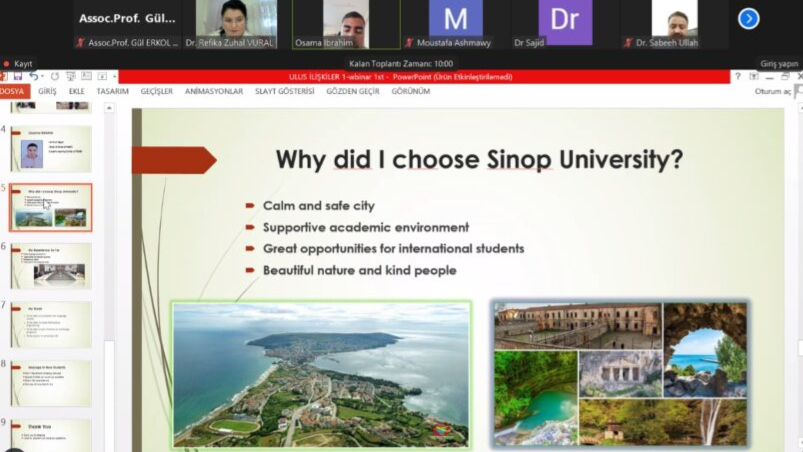Click bullet "Great opportunities for international students"
The width and height of the screenshot is (803, 452).
click(x=393, y=249)
